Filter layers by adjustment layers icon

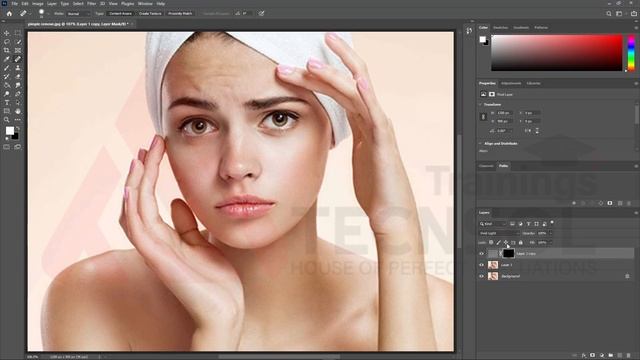click(520, 224)
